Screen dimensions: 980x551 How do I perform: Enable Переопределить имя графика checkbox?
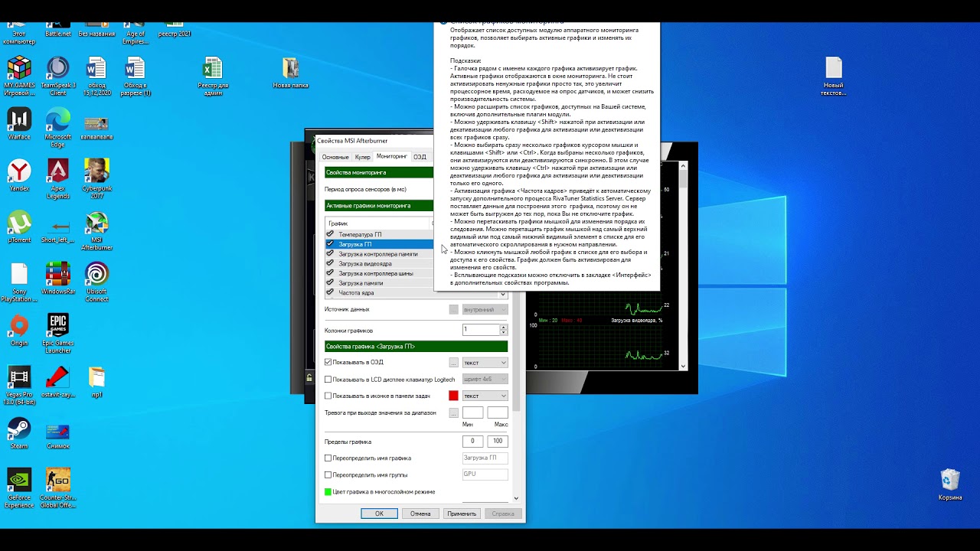[x=328, y=458]
